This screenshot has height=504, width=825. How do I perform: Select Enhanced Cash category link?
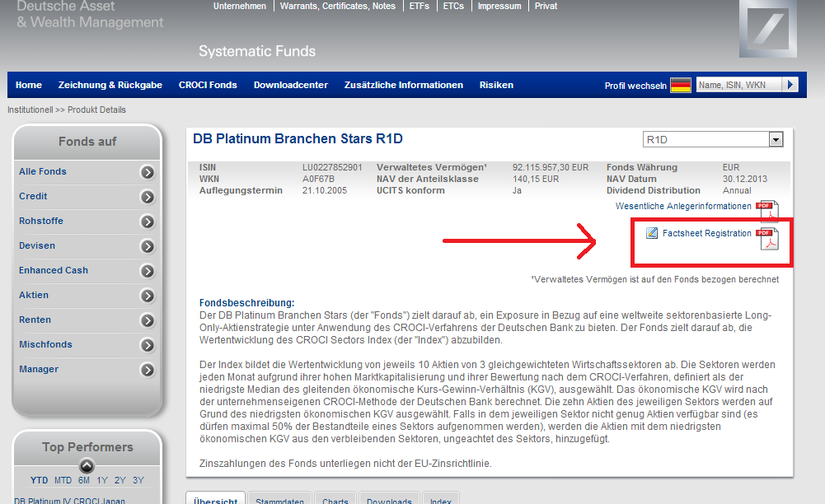[54, 270]
